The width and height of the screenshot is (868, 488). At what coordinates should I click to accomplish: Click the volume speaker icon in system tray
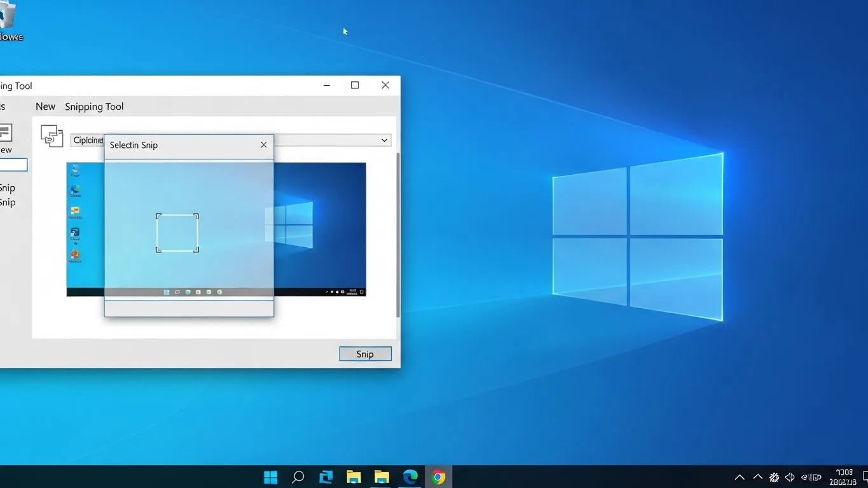coord(790,477)
